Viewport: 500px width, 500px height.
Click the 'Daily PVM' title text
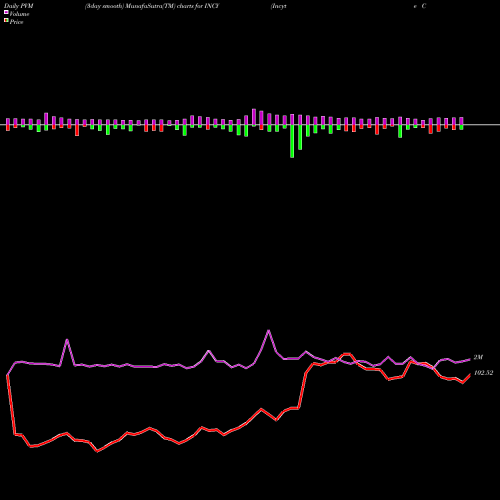[x=19, y=6]
